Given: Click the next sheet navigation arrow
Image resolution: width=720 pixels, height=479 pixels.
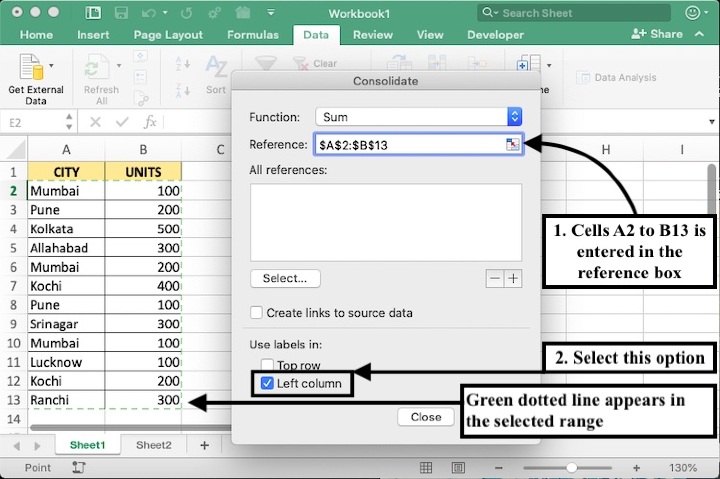Looking at the screenshot, I should (x=37, y=446).
